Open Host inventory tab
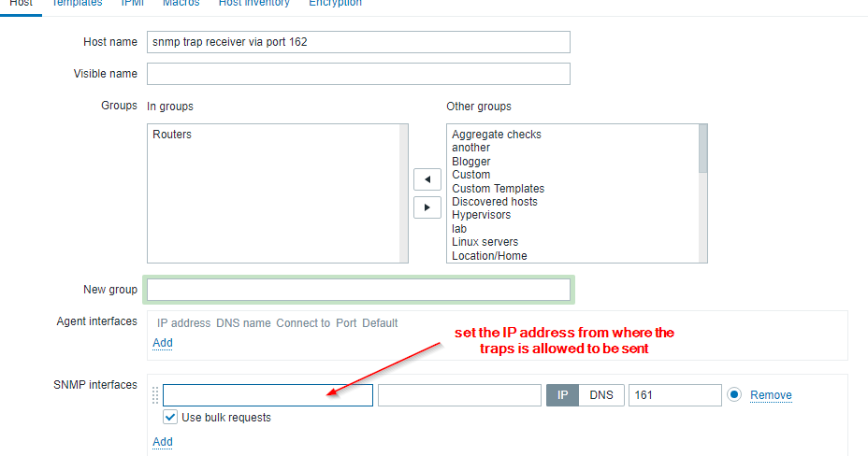868x456 pixels. tap(254, 4)
